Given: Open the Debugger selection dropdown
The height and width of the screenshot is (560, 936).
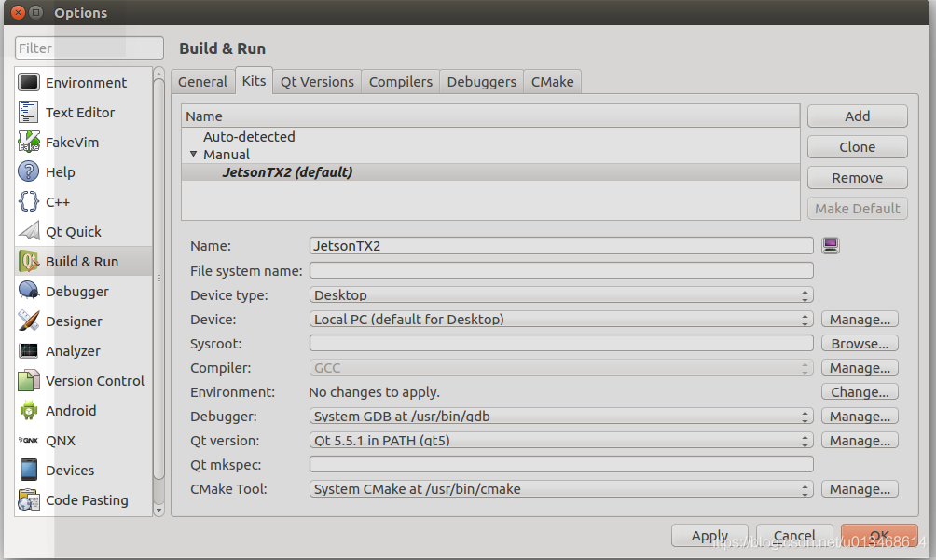Looking at the screenshot, I should point(561,417).
